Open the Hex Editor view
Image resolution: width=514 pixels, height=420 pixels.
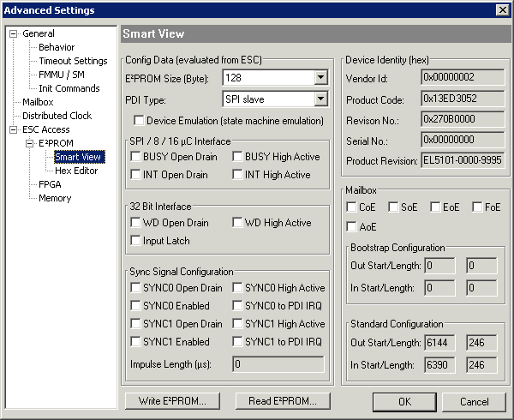pyautogui.click(x=76, y=171)
